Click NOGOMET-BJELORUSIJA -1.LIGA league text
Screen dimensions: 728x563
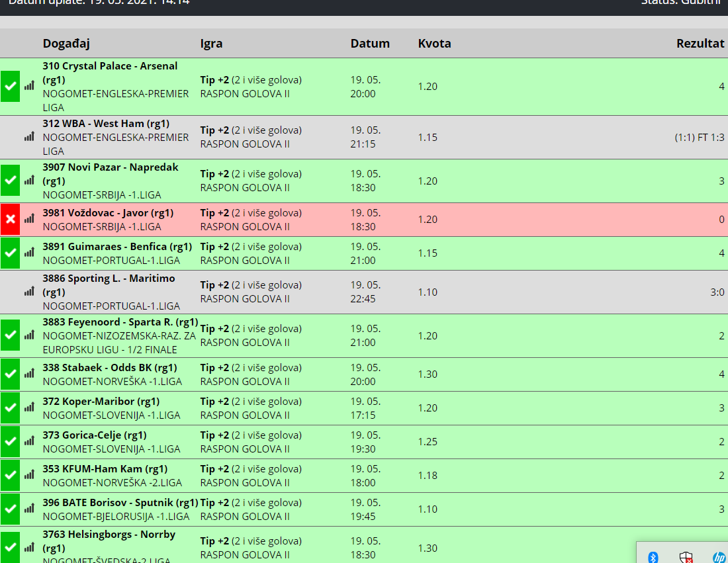pyautogui.click(x=116, y=517)
